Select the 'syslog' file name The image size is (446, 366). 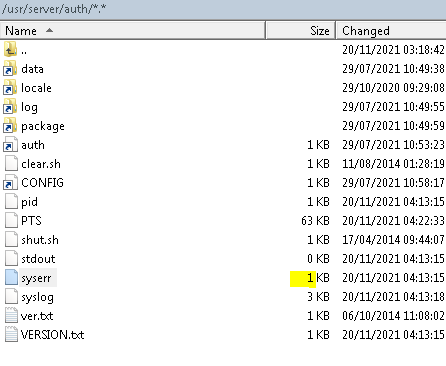(37, 297)
